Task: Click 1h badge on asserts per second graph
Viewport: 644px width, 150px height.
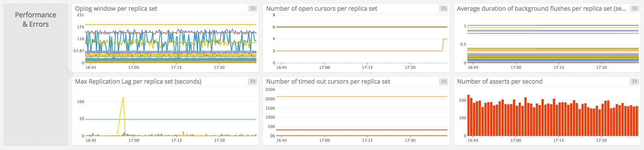Action: 634,81
